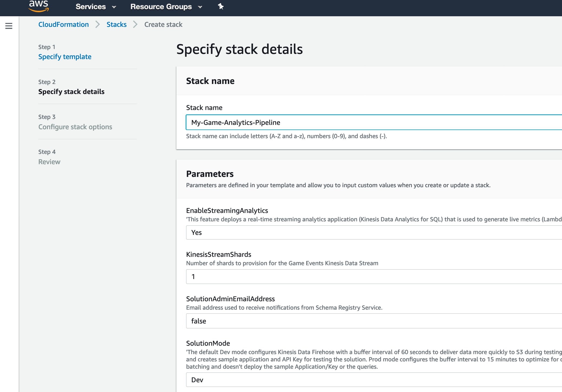Screen dimensions: 562x392
Task: Focus the Stack name input field
Action: [x=374, y=122]
